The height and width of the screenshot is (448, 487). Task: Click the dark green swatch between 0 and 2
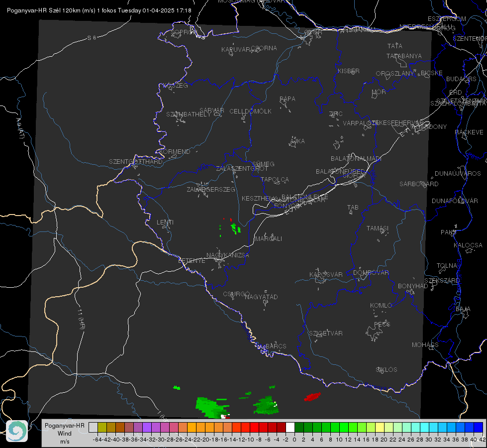click(299, 427)
